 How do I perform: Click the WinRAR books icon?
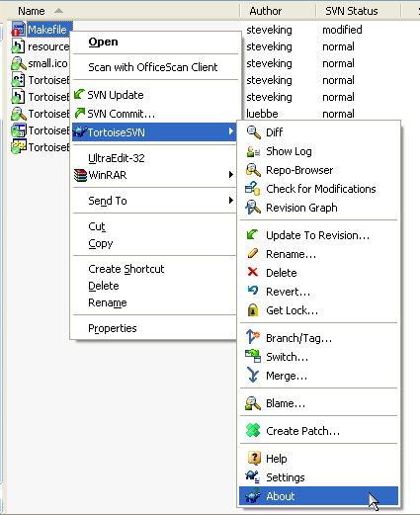click(80, 175)
